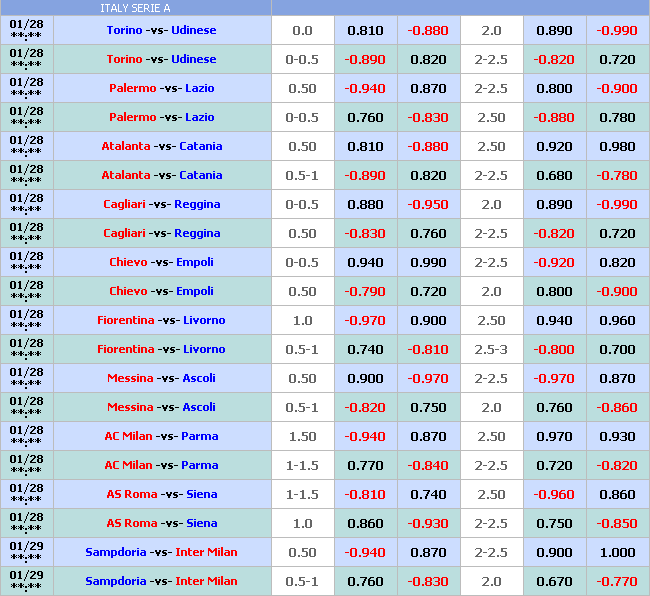650x596 pixels.
Task: Pick the 0.700 odds for Fiorentina vs Livorno
Action: tap(616, 349)
